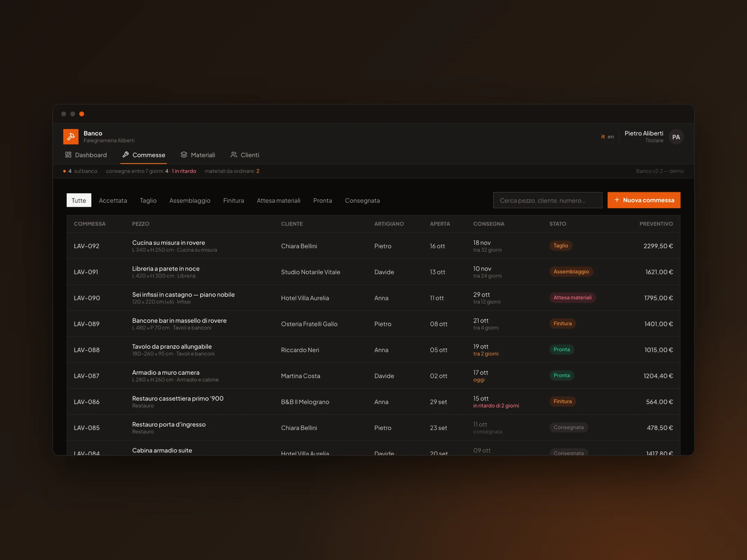Image resolution: width=747 pixels, height=560 pixels.
Task: Click in ritardo di 2 giorni
Action: [496, 405]
